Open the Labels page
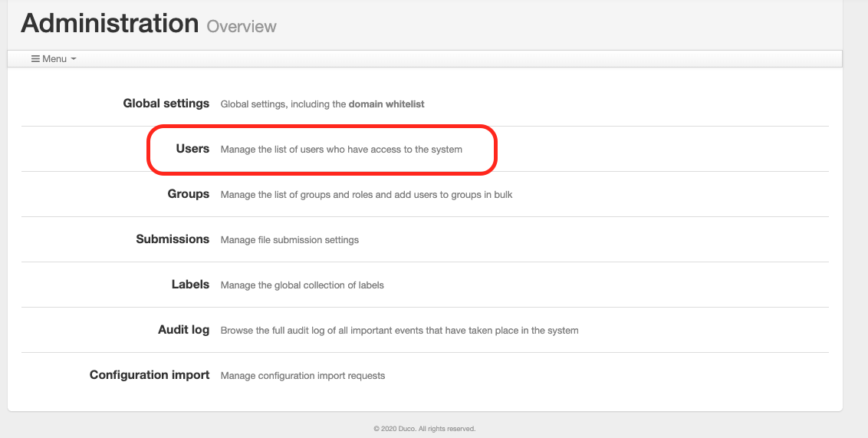This screenshot has width=868, height=438. point(190,285)
